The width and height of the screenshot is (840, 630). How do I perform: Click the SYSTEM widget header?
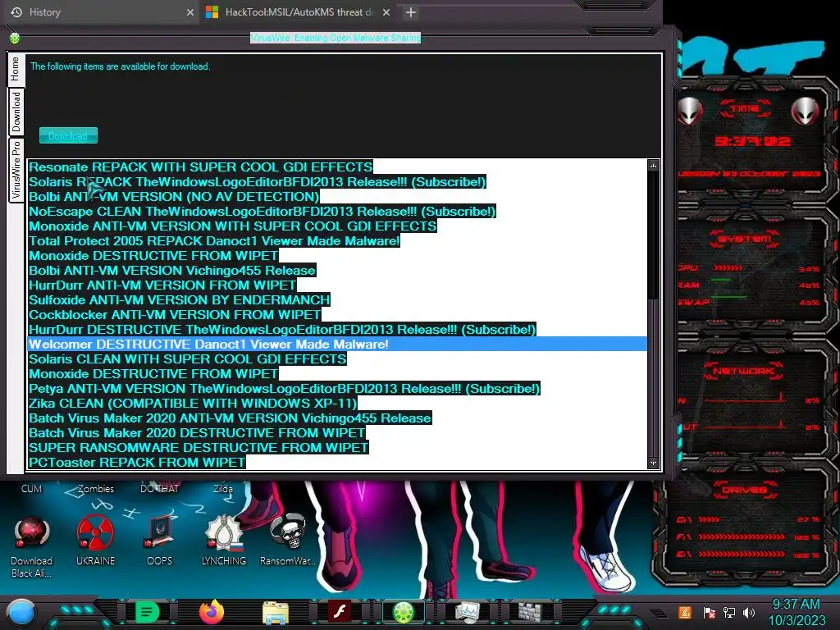click(745, 239)
